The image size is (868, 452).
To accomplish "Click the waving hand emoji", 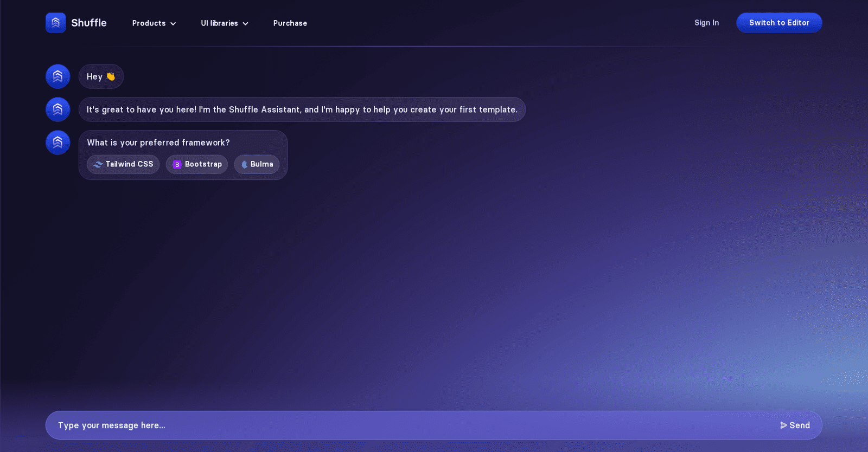I will (x=111, y=76).
